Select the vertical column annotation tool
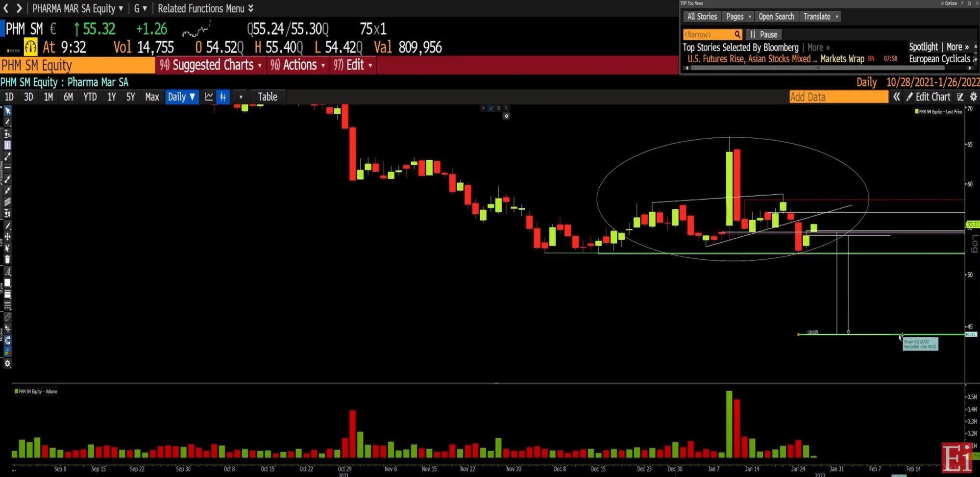980x477 pixels. (x=8, y=145)
